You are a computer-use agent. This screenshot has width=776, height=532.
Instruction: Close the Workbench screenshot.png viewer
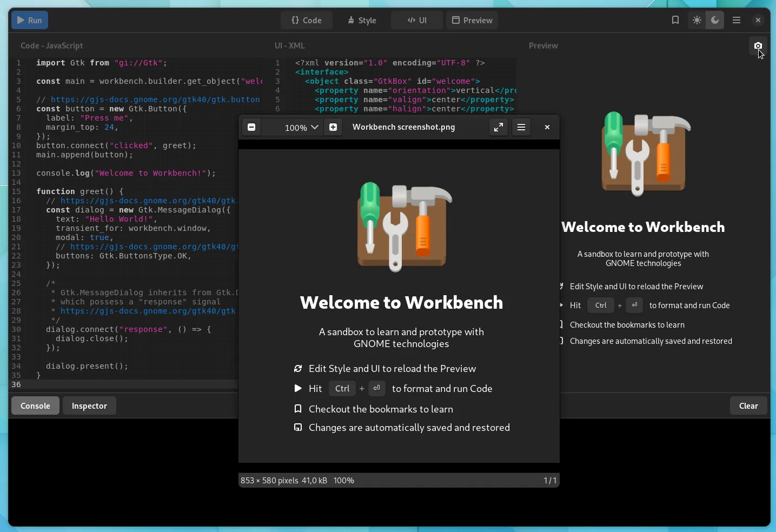click(x=547, y=127)
